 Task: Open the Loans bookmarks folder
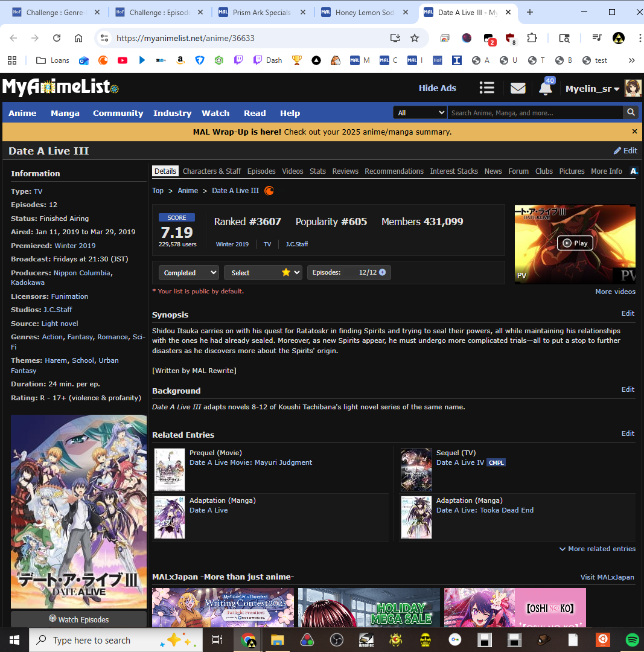coord(53,60)
